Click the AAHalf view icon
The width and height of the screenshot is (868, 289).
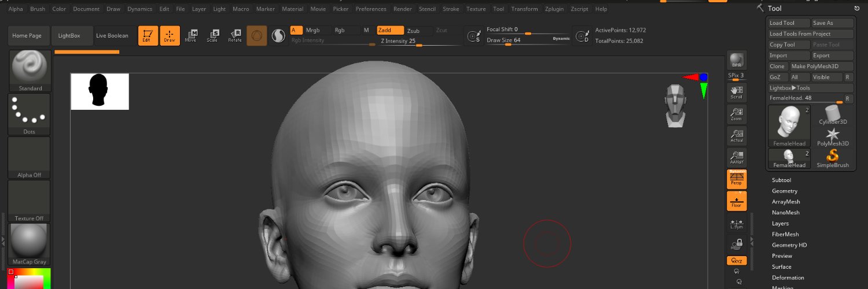coord(737,158)
